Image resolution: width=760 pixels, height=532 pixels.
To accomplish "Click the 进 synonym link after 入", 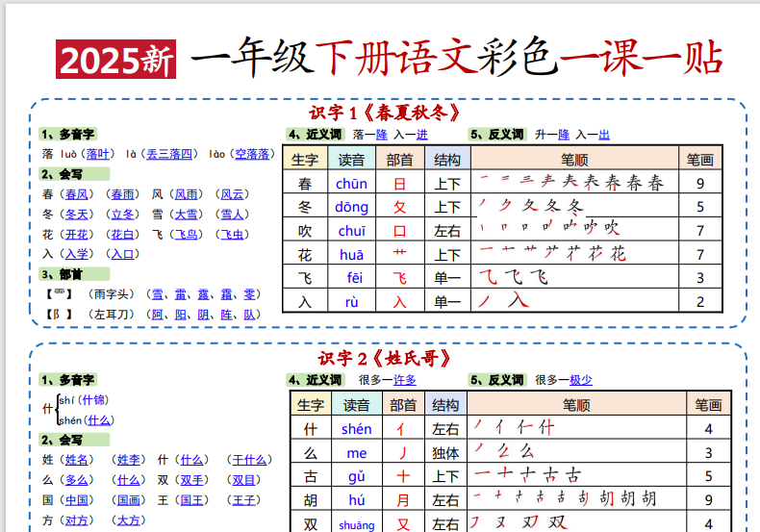I will 421,135.
